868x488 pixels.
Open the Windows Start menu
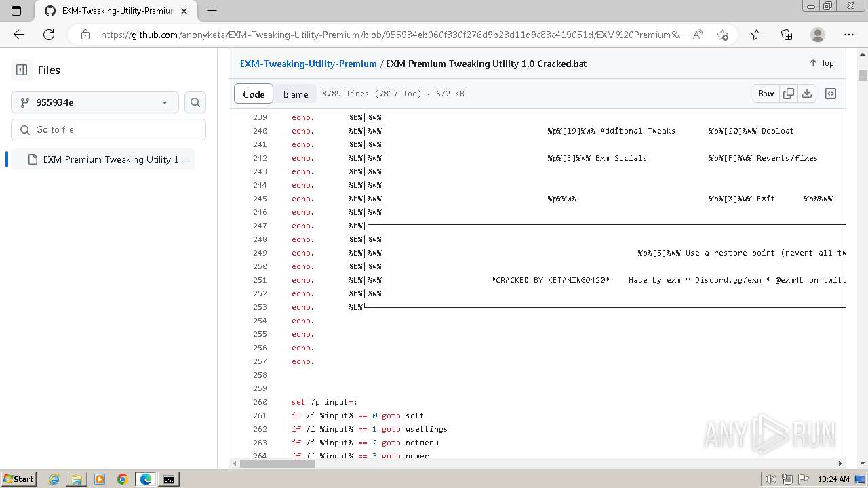point(19,479)
